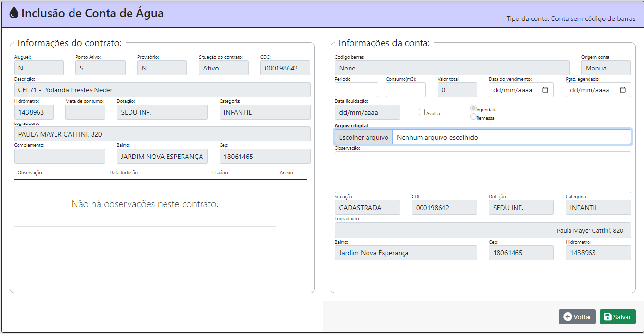The height and width of the screenshot is (334, 644).
Task: Click the empty Meta de consumo field
Action: [x=85, y=112]
